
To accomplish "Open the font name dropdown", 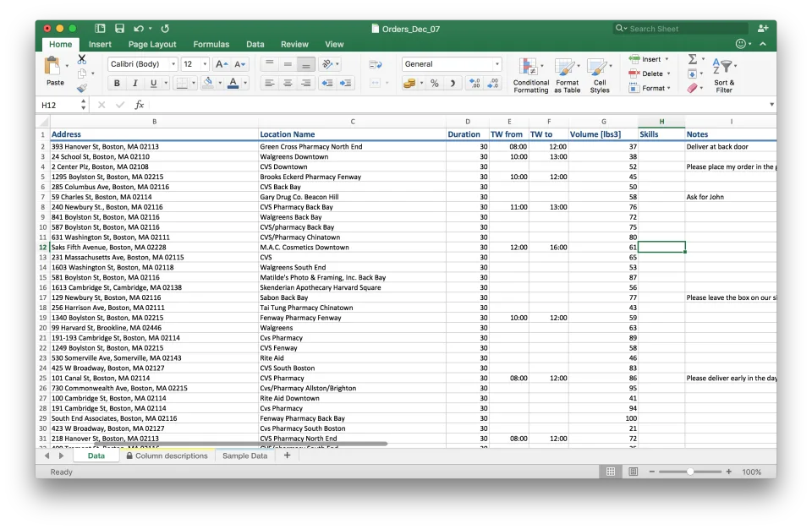I will pos(173,64).
